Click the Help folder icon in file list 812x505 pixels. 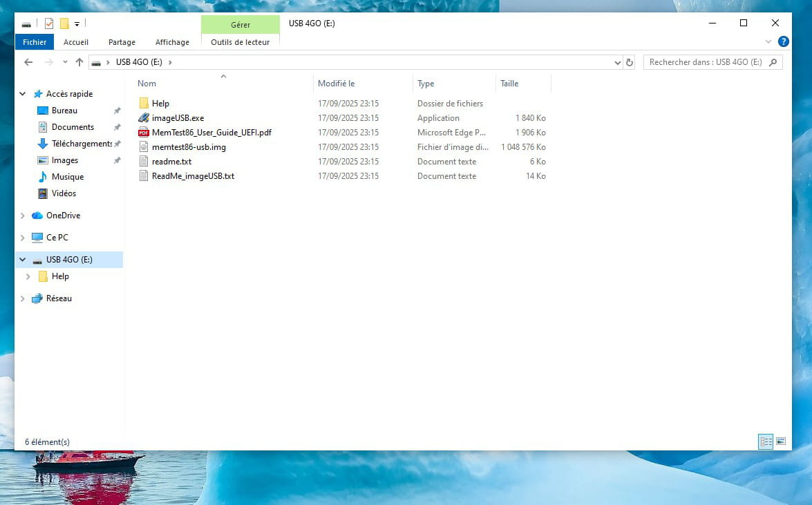[144, 104]
